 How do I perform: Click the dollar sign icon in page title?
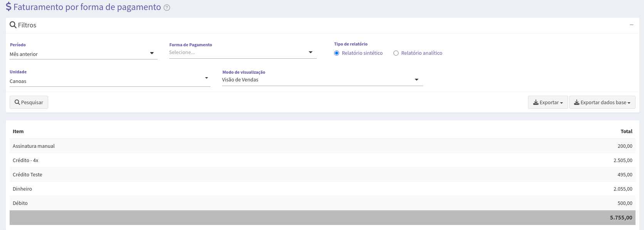(x=8, y=7)
